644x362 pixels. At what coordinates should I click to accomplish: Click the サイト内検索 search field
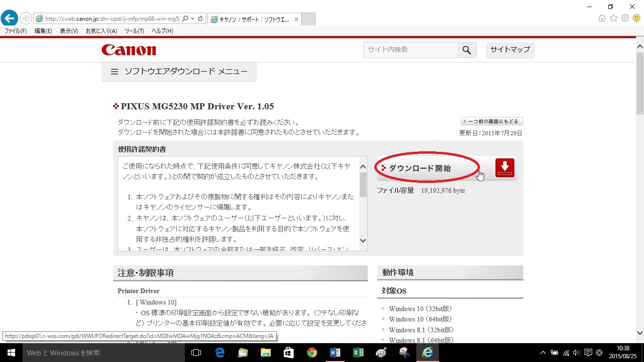411,50
